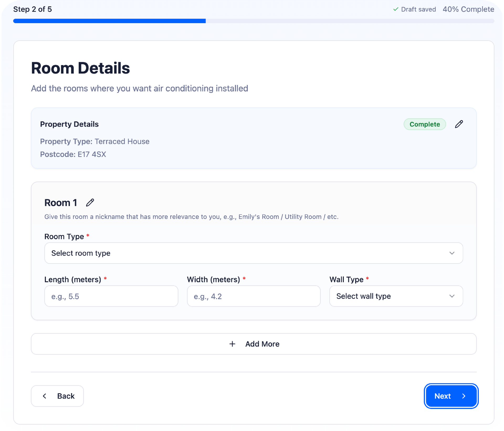Click the Length (meters) input field
The image size is (504, 431).
pyautogui.click(x=111, y=296)
